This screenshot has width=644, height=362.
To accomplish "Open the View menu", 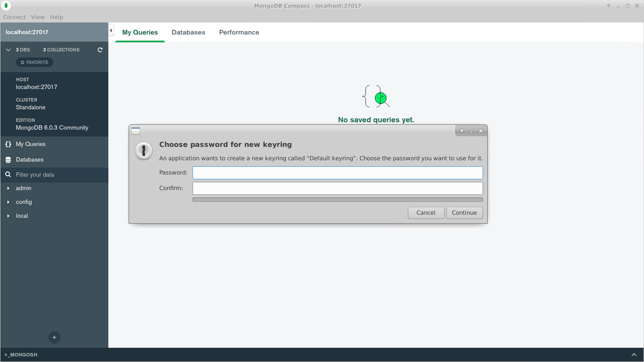I will [x=38, y=17].
